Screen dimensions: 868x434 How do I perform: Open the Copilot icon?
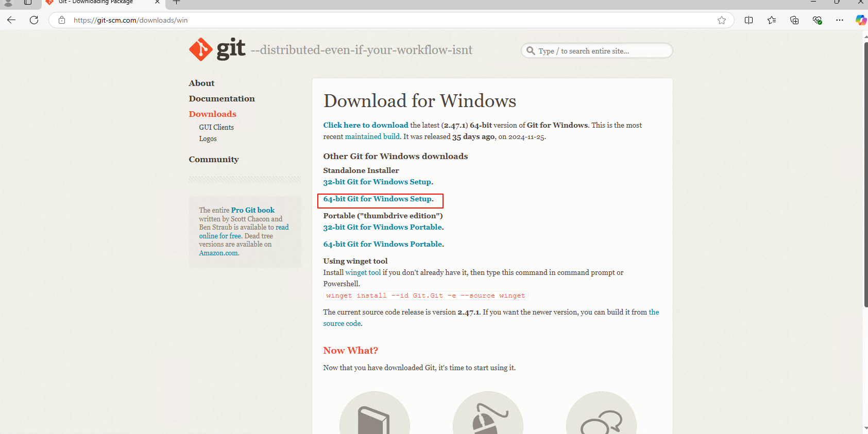(861, 20)
